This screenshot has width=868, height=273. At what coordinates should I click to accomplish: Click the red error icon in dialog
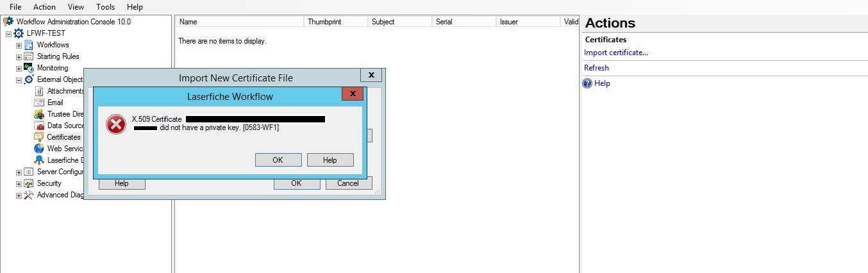[x=116, y=124]
